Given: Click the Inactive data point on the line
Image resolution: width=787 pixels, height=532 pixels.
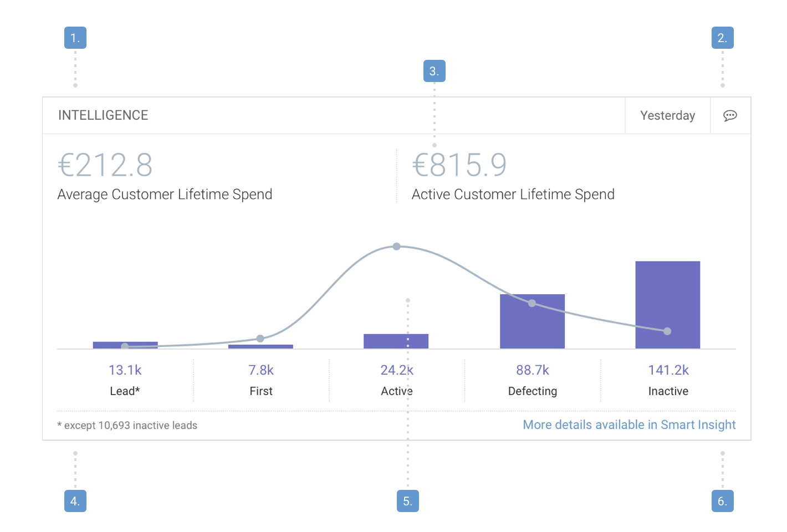Looking at the screenshot, I should pos(667,331).
